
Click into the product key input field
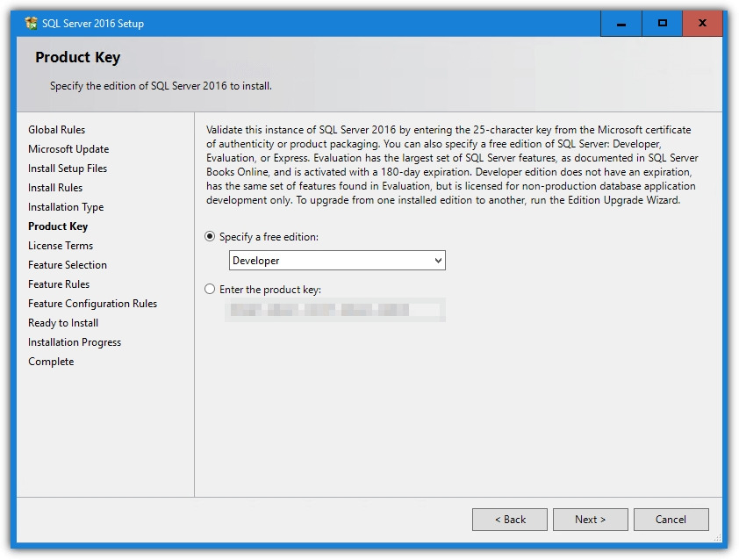(335, 310)
